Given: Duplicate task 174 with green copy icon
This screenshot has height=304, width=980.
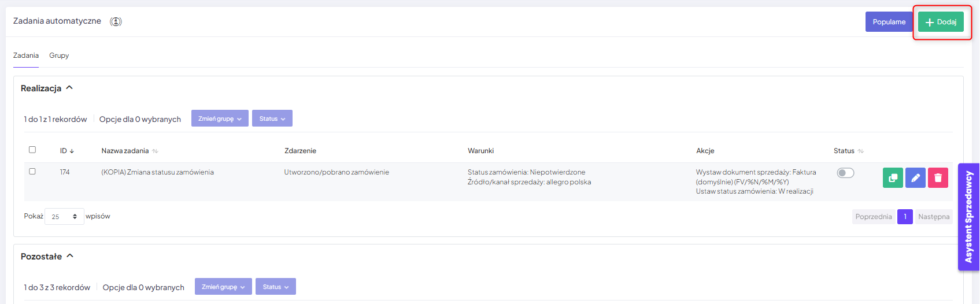Looking at the screenshot, I should (x=893, y=178).
